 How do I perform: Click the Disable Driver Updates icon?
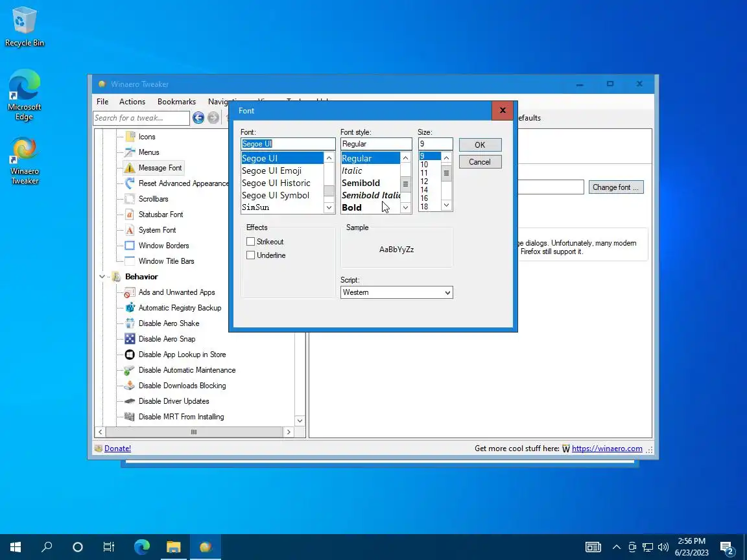[130, 401]
